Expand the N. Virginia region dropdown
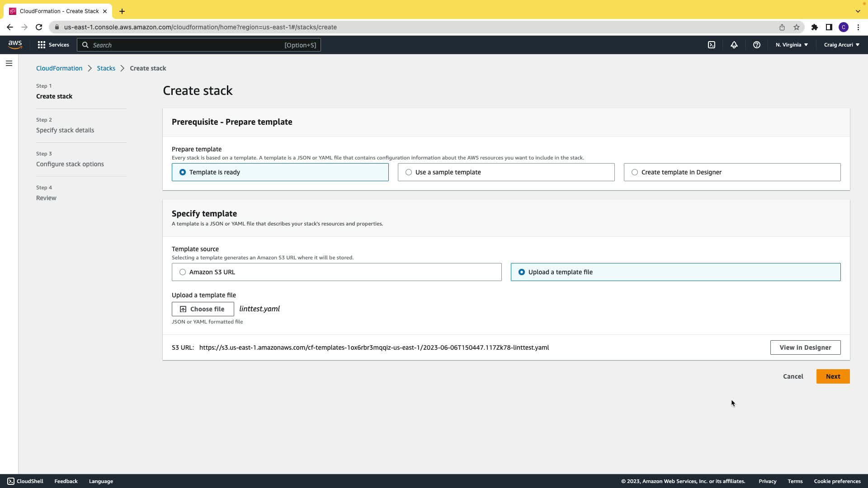 click(x=792, y=45)
